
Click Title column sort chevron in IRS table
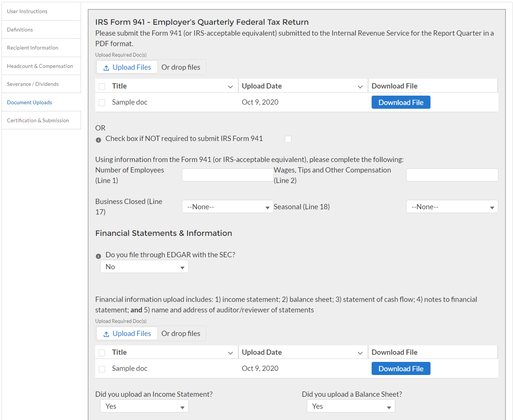(x=230, y=87)
